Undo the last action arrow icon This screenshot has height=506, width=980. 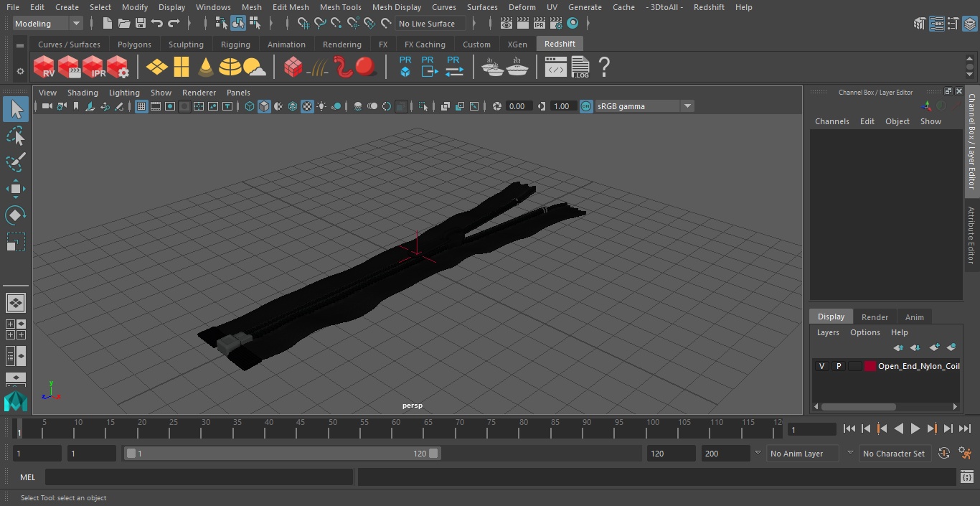coord(157,24)
